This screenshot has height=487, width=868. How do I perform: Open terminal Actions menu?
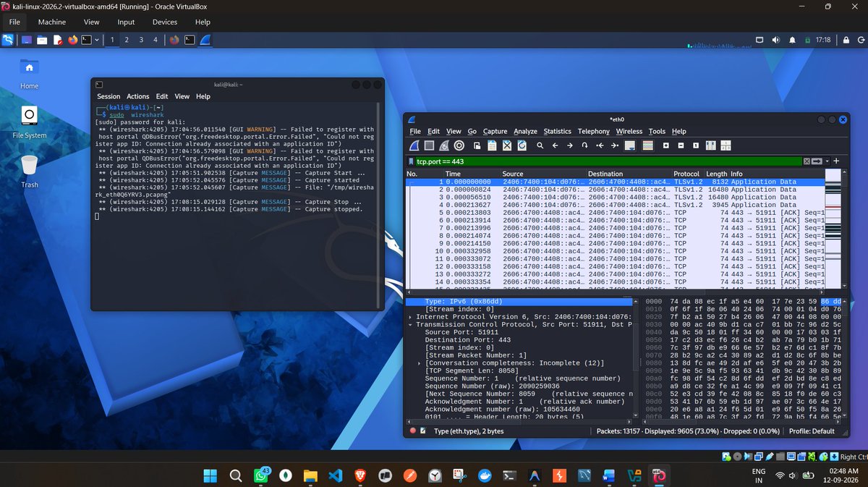tap(138, 96)
